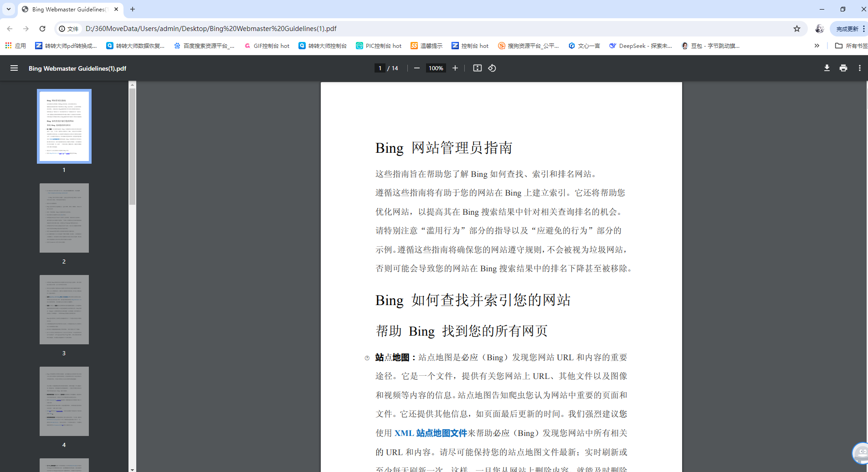
Task: Zoom in on the PDF document
Action: [x=455, y=68]
